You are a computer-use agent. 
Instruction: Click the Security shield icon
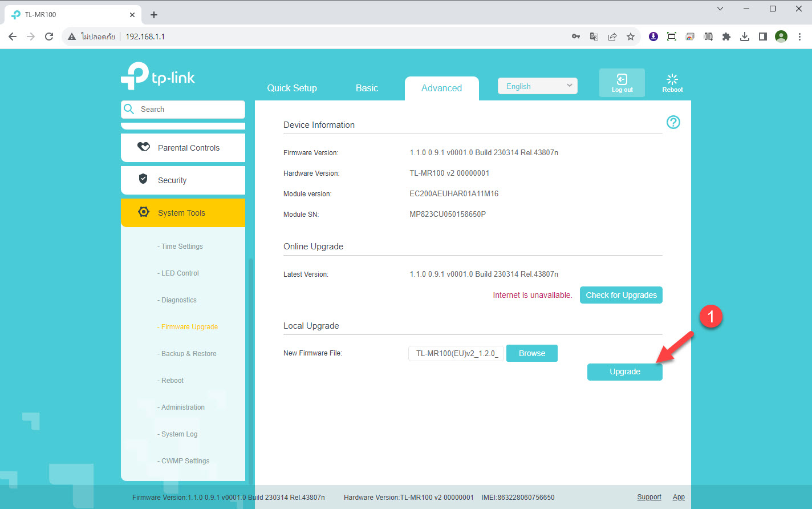144,179
